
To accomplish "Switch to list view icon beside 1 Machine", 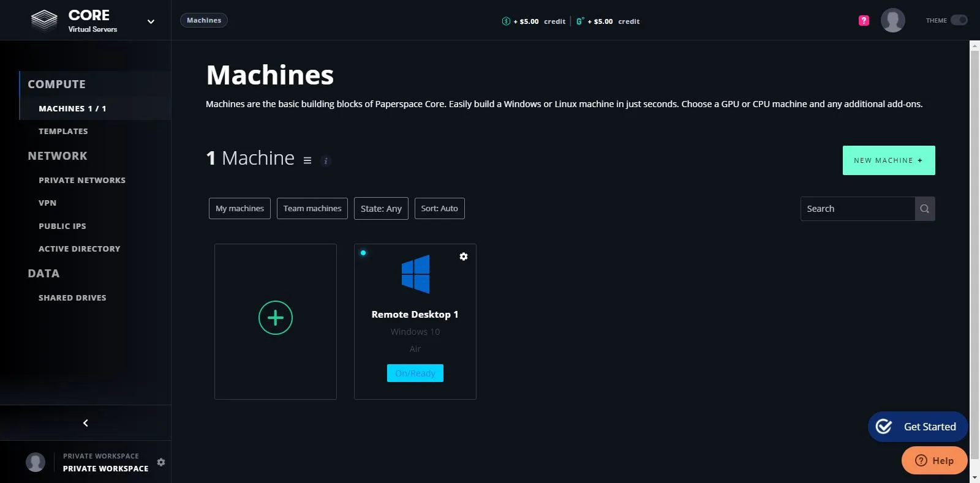I will pos(307,160).
